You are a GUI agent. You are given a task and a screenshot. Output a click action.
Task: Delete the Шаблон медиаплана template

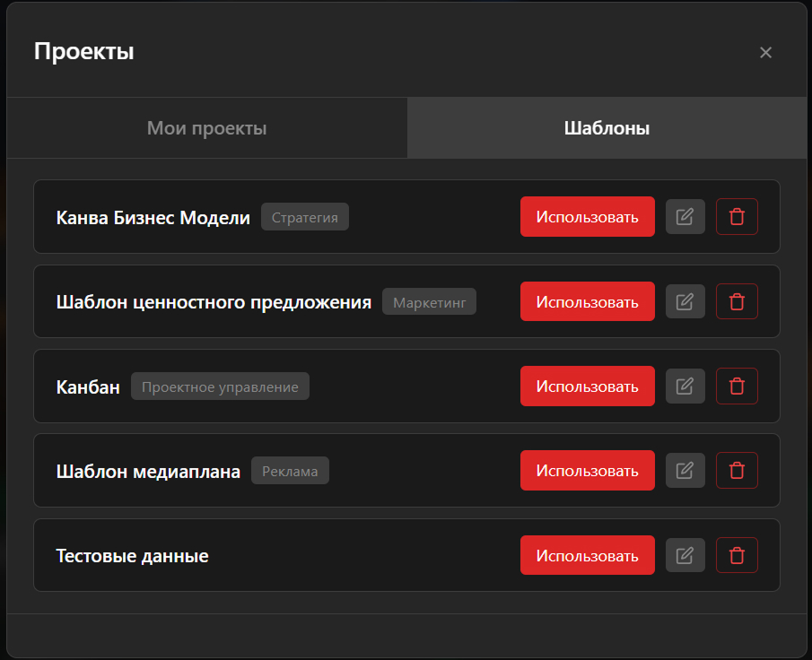coord(737,471)
